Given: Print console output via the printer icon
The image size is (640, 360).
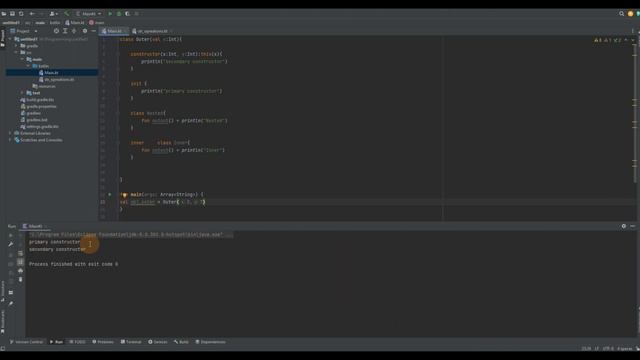Looking at the screenshot, I should (x=20, y=271).
